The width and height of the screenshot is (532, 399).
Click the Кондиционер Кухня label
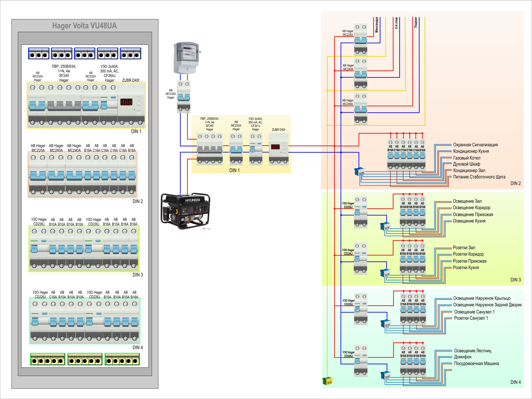tap(471, 151)
